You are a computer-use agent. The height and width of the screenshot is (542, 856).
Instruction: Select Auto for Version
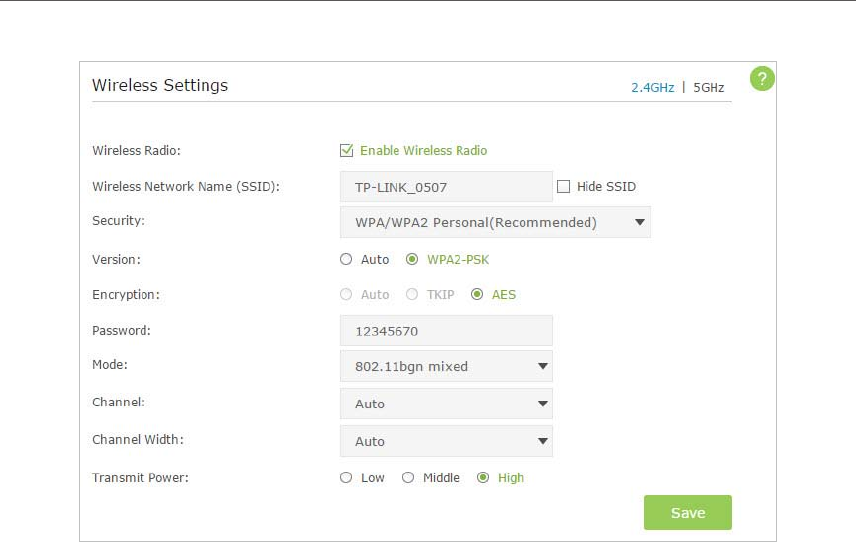point(346,259)
